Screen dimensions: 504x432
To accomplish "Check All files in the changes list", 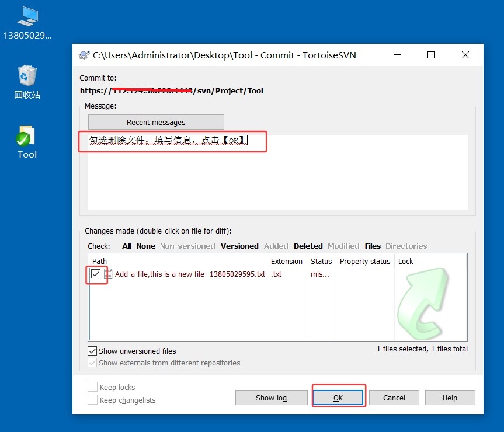I will point(127,246).
